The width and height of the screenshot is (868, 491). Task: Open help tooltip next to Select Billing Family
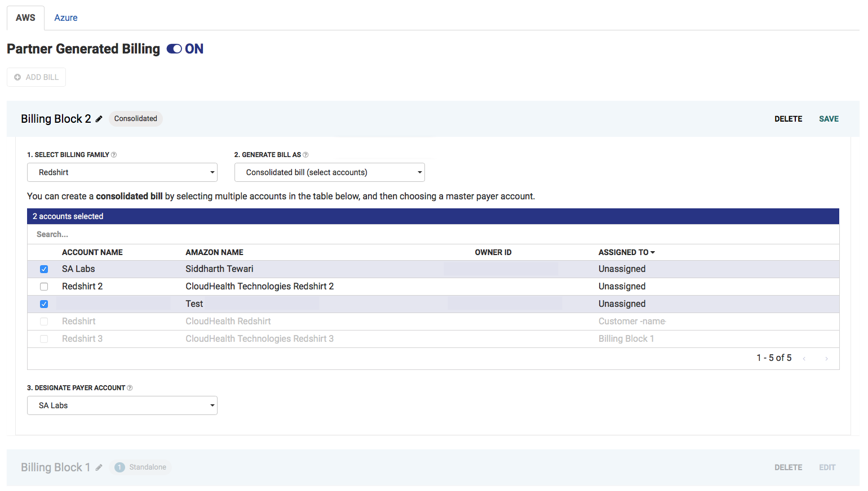pos(114,154)
